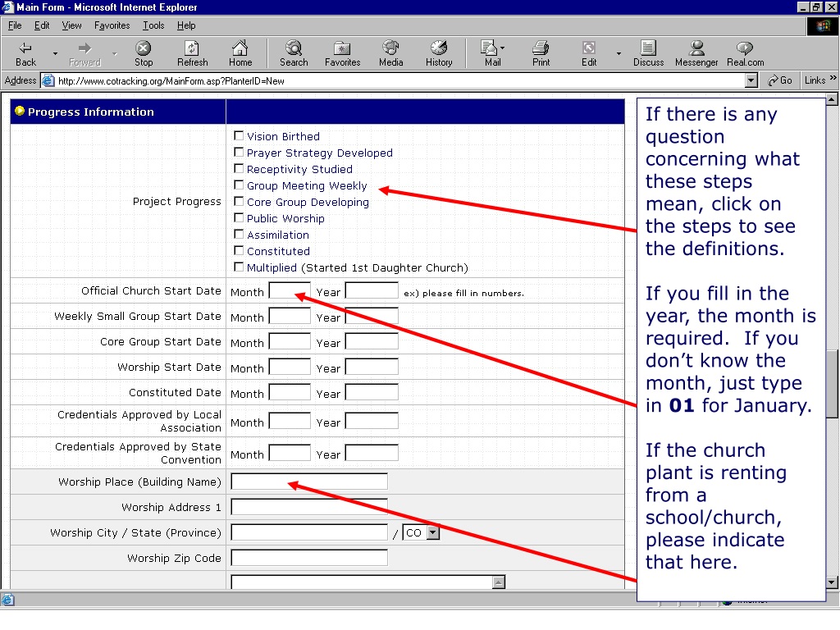The image size is (840, 630).
Task: Tick the Receptivity Studied checkbox
Action: pos(239,169)
